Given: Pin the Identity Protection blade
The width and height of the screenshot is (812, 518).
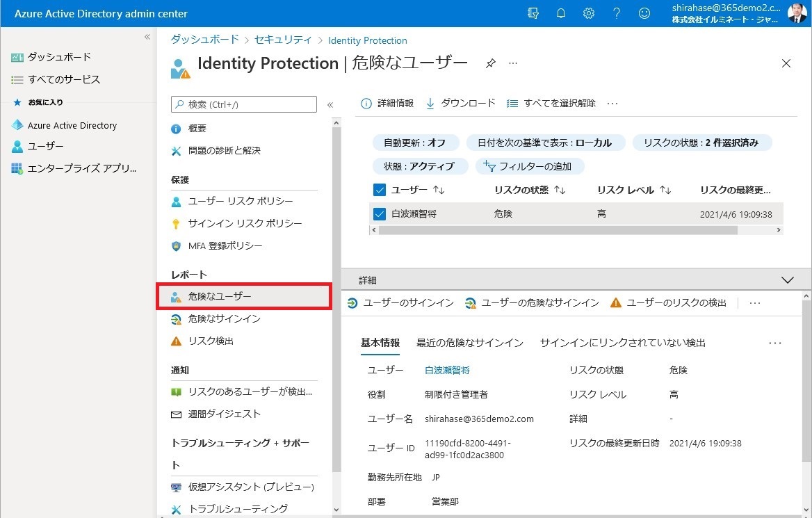Looking at the screenshot, I should pos(490,63).
